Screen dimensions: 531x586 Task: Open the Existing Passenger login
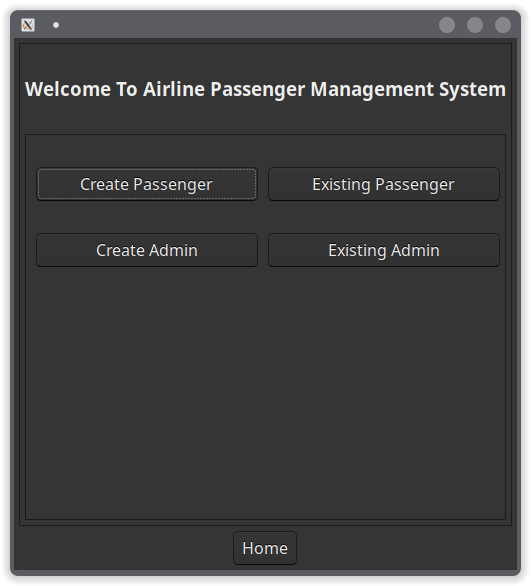pyautogui.click(x=384, y=184)
